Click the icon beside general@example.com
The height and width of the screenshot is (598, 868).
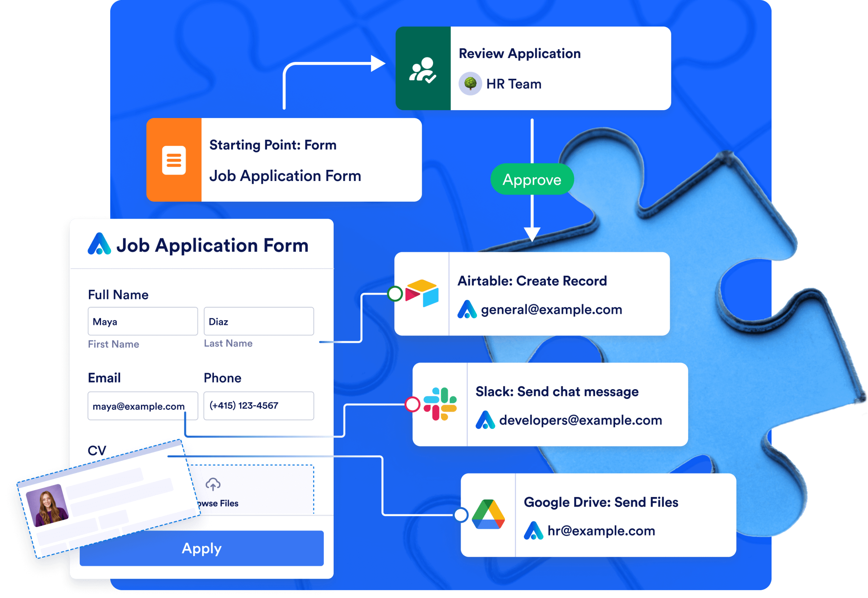(467, 309)
